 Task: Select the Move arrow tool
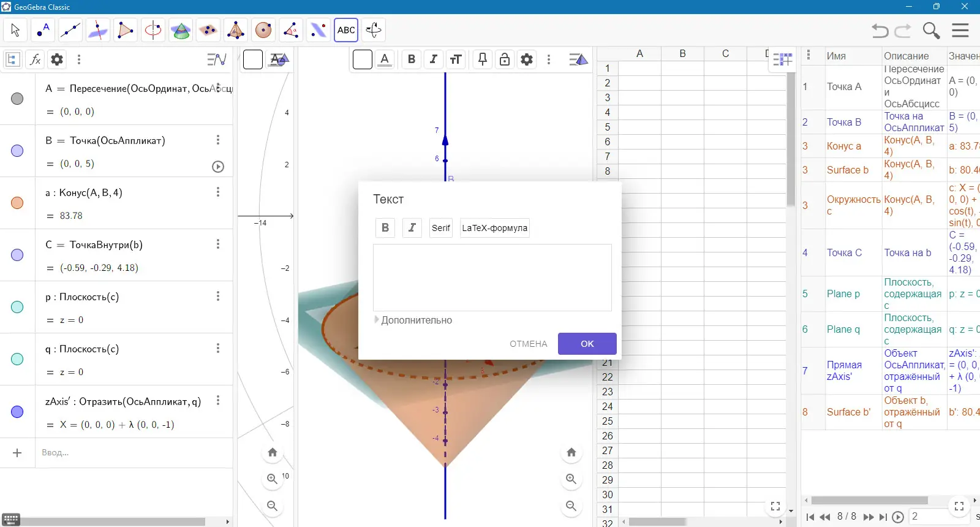pos(15,30)
